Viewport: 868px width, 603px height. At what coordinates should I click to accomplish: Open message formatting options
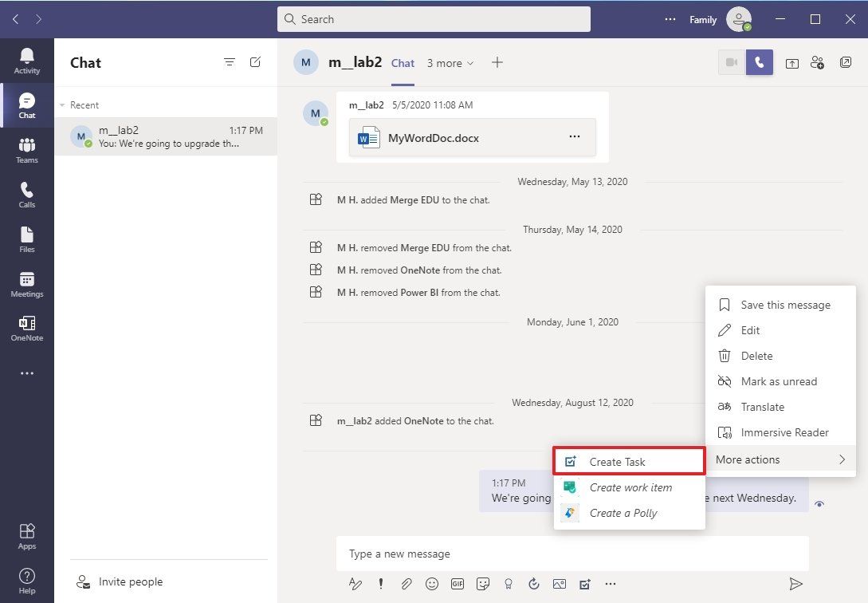355,583
